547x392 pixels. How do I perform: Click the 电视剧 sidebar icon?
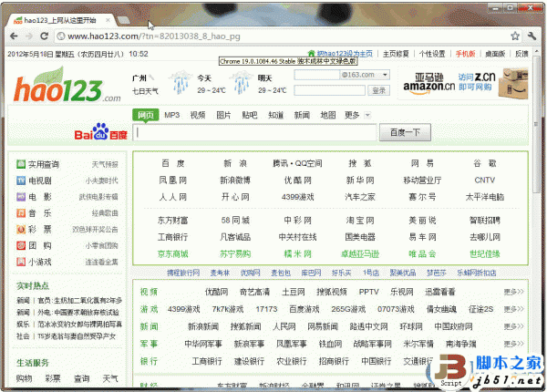(x=21, y=181)
